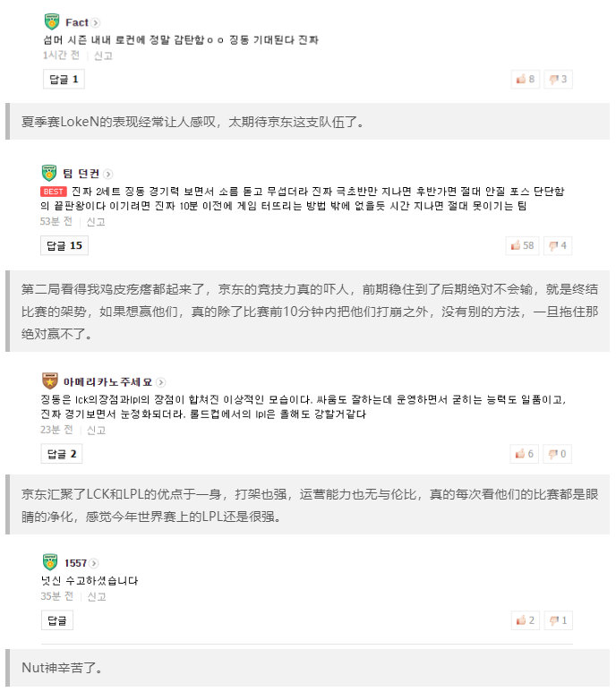Thumbs down 아메리카노주세요's comment
The width and height of the screenshot is (616, 692).
559,454
